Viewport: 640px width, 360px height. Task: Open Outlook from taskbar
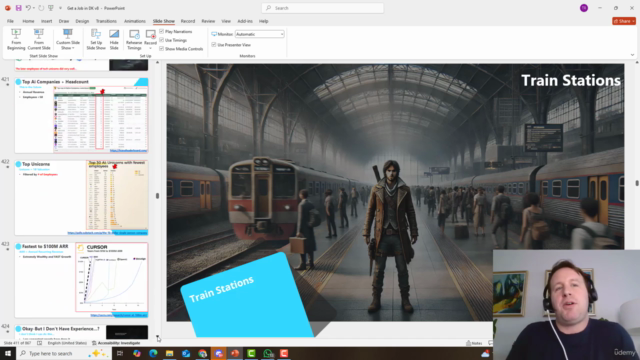pyautogui.click(x=186, y=353)
